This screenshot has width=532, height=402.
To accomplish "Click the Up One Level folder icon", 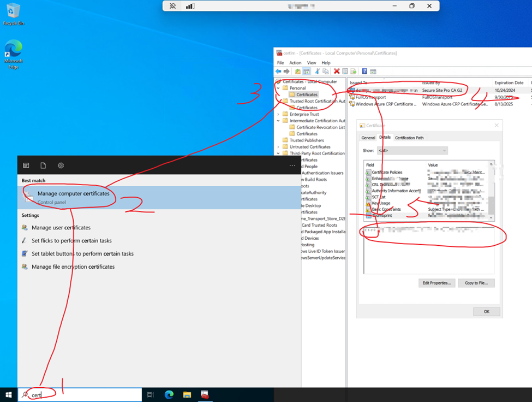I will coord(298,72).
